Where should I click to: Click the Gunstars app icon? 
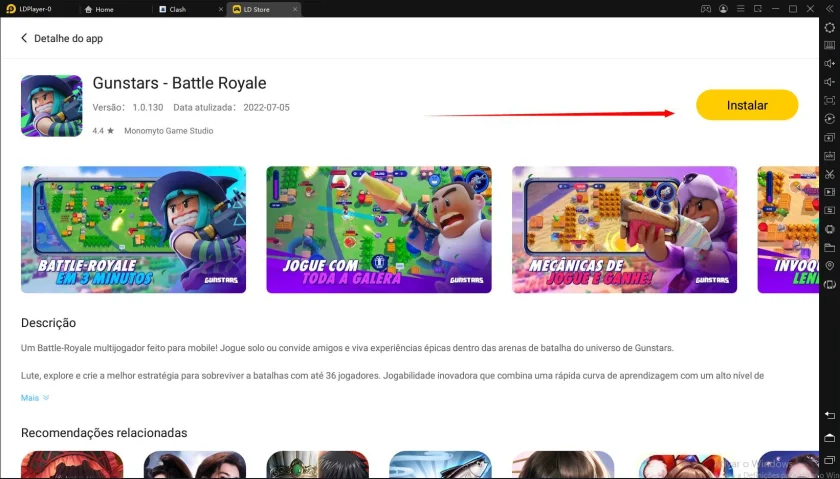pos(51,106)
